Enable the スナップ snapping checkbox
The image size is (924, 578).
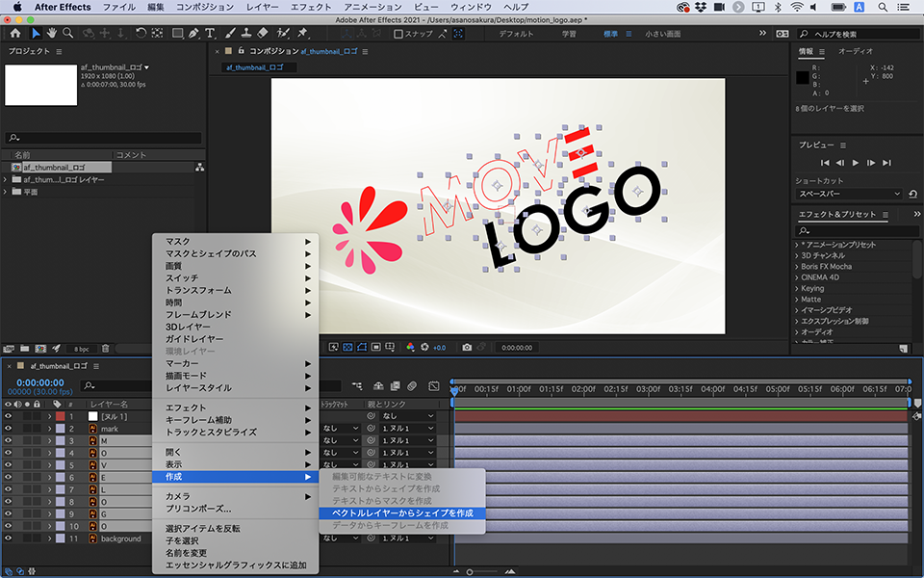coord(399,34)
